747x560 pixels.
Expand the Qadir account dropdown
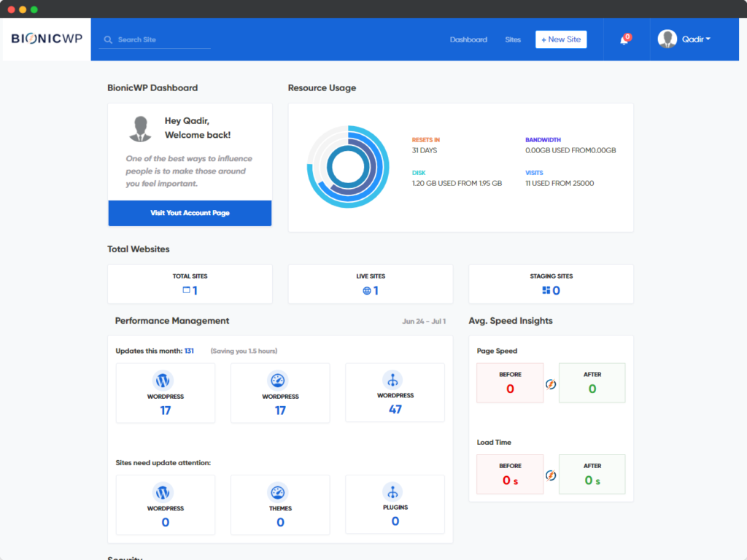[x=696, y=39]
